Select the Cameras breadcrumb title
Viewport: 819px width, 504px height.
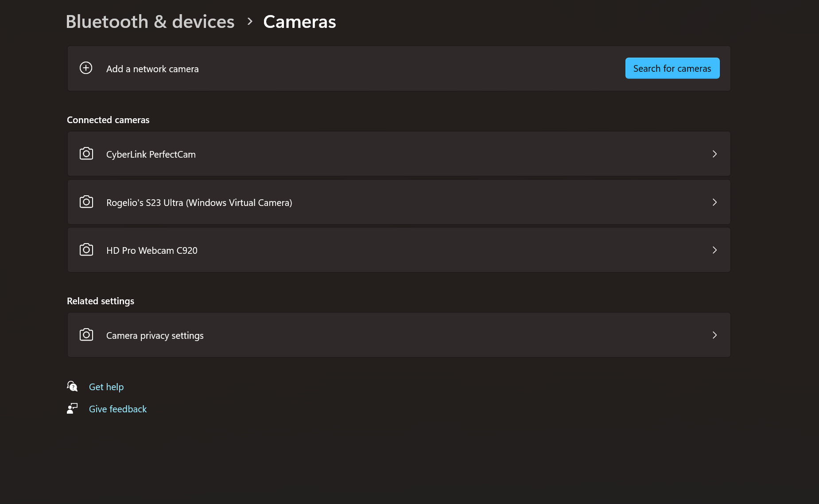click(300, 22)
